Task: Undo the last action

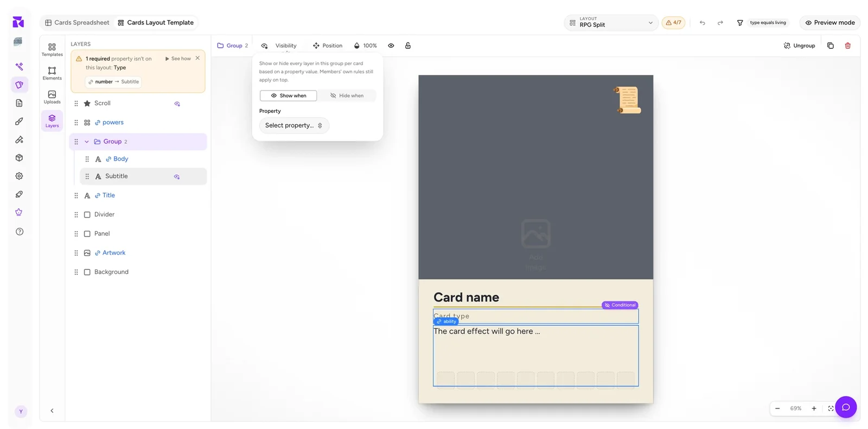Action: 702,23
